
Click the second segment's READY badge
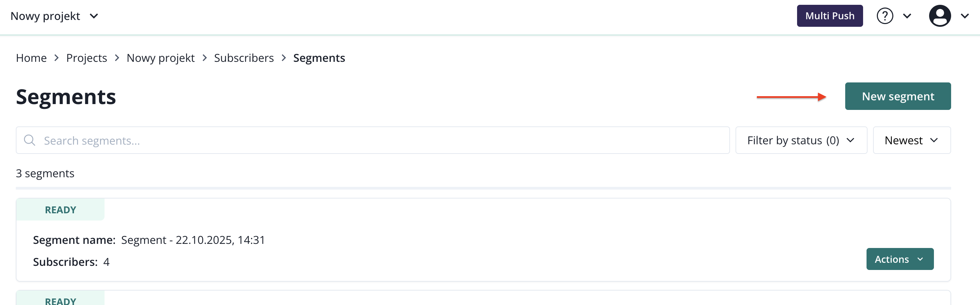click(x=60, y=301)
